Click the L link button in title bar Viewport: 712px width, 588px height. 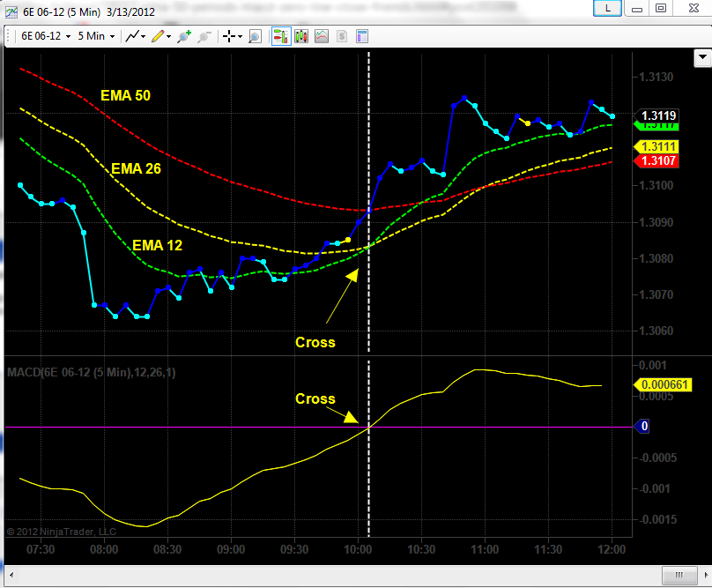[607, 8]
